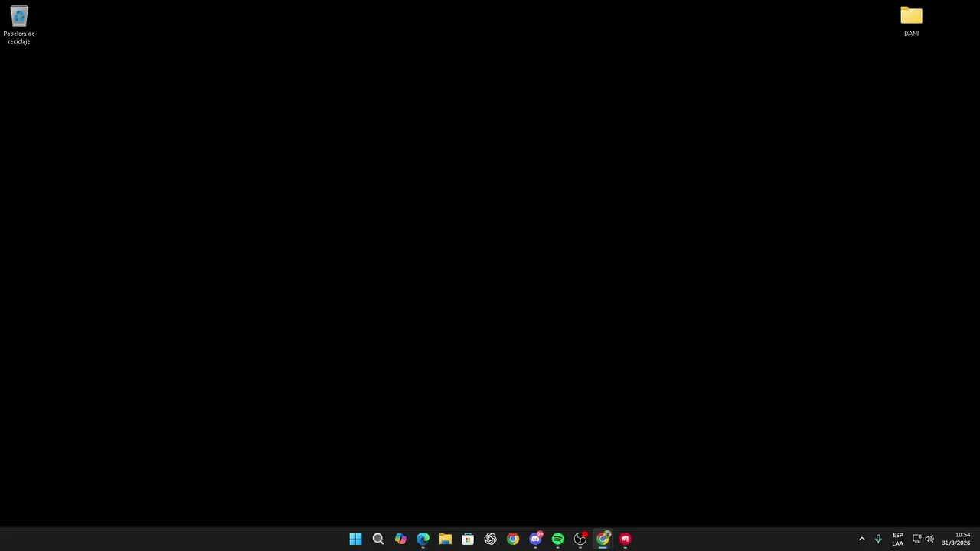Open Spotify from the taskbar

click(x=557, y=539)
